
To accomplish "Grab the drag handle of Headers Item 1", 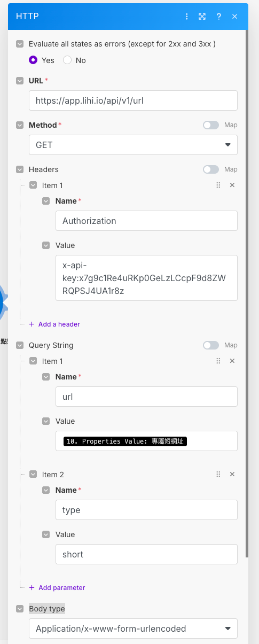I will point(218,185).
